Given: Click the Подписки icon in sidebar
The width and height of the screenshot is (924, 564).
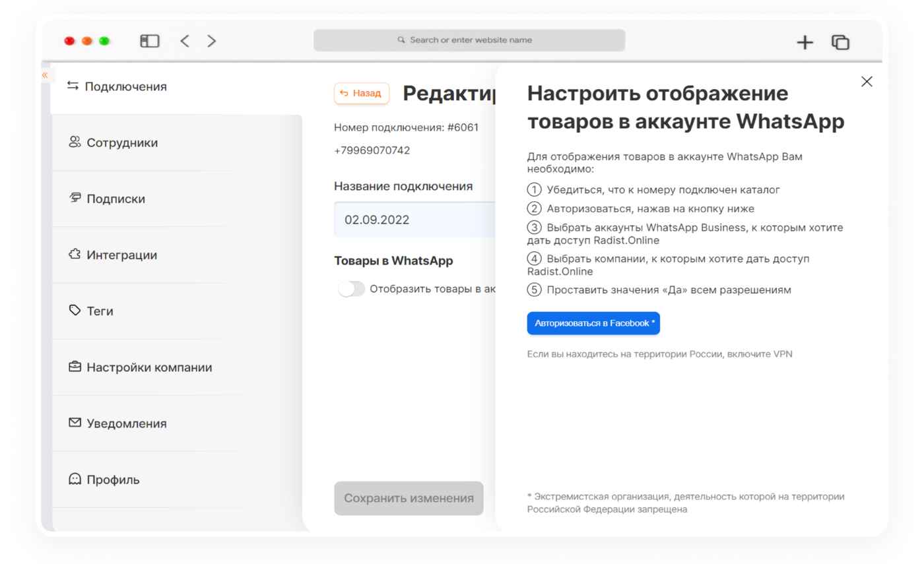Looking at the screenshot, I should (75, 198).
